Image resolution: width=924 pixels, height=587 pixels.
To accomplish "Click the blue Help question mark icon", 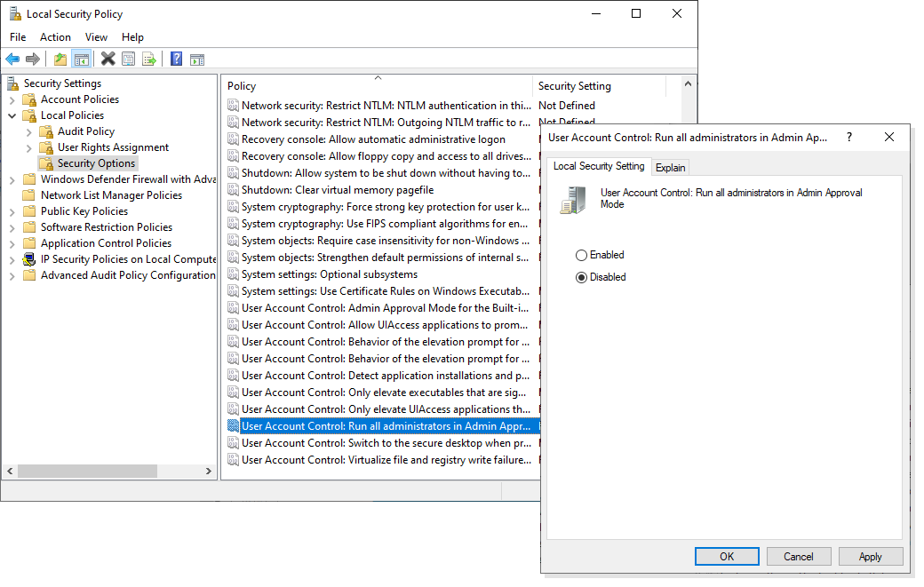I will 176,59.
